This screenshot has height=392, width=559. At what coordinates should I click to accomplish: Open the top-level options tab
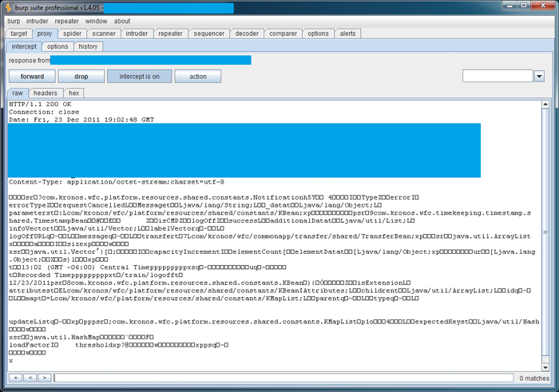point(318,34)
